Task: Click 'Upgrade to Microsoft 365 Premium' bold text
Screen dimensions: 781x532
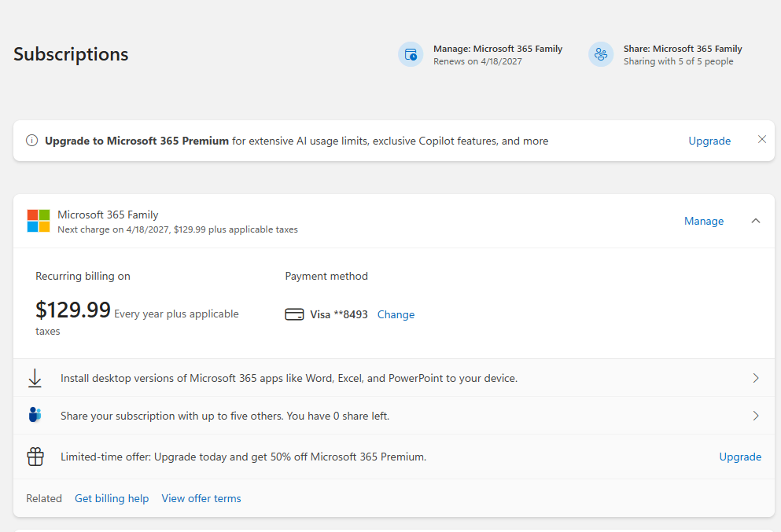Action: [x=137, y=141]
